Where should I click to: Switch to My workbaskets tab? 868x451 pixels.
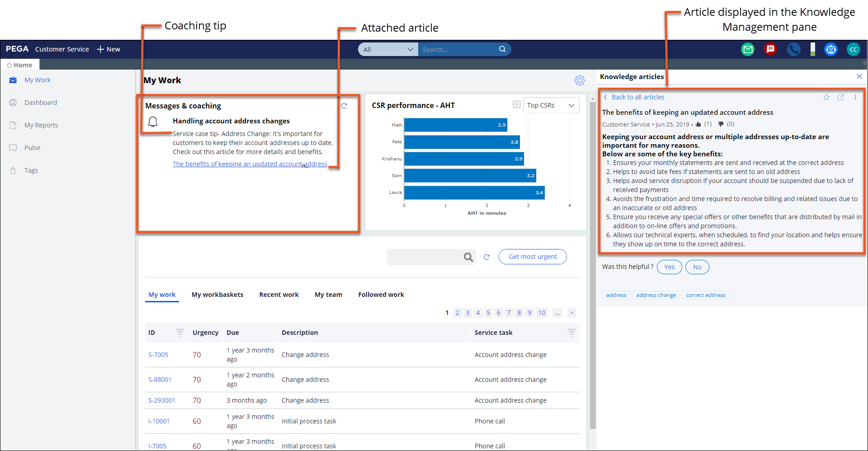pos(217,295)
